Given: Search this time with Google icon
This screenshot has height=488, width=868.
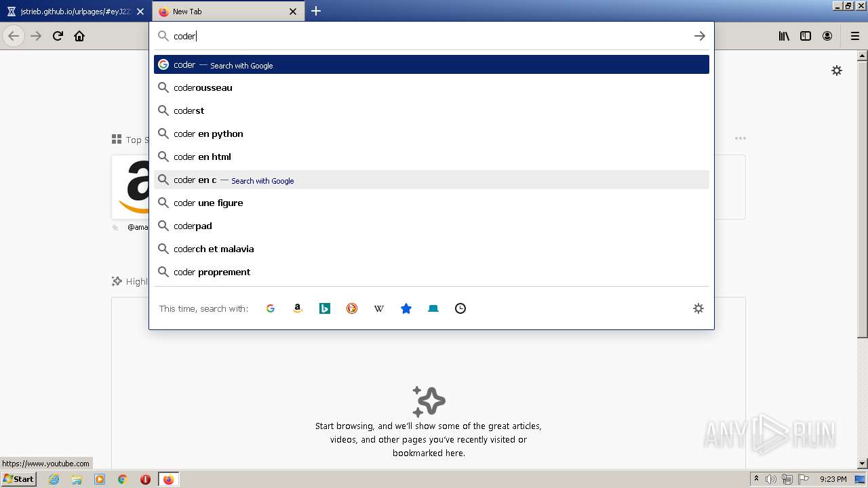Looking at the screenshot, I should (271, 308).
